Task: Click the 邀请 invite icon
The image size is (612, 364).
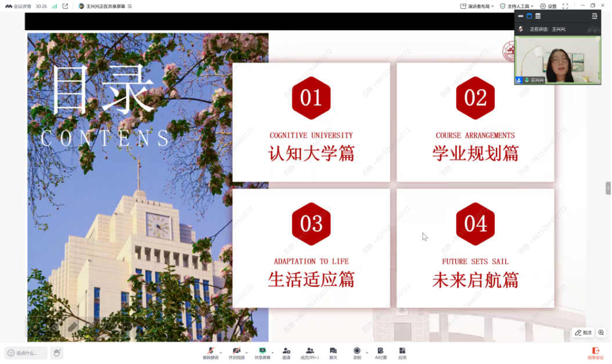Action: [286, 352]
